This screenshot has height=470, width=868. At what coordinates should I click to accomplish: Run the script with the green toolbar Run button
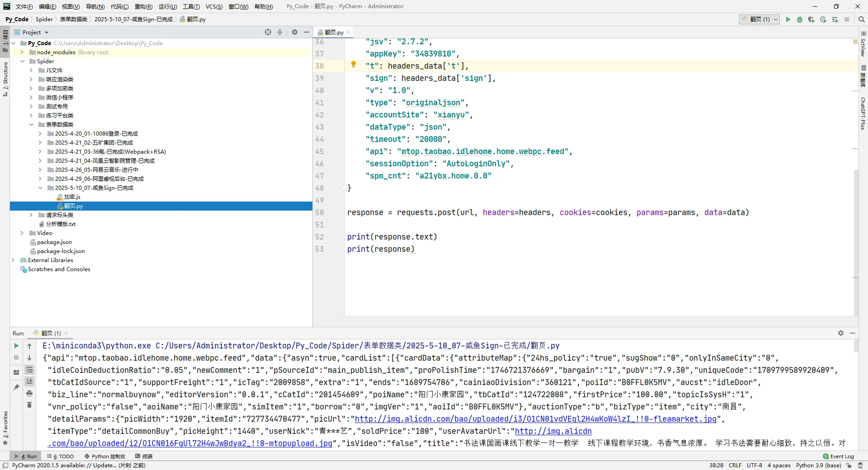(x=788, y=19)
